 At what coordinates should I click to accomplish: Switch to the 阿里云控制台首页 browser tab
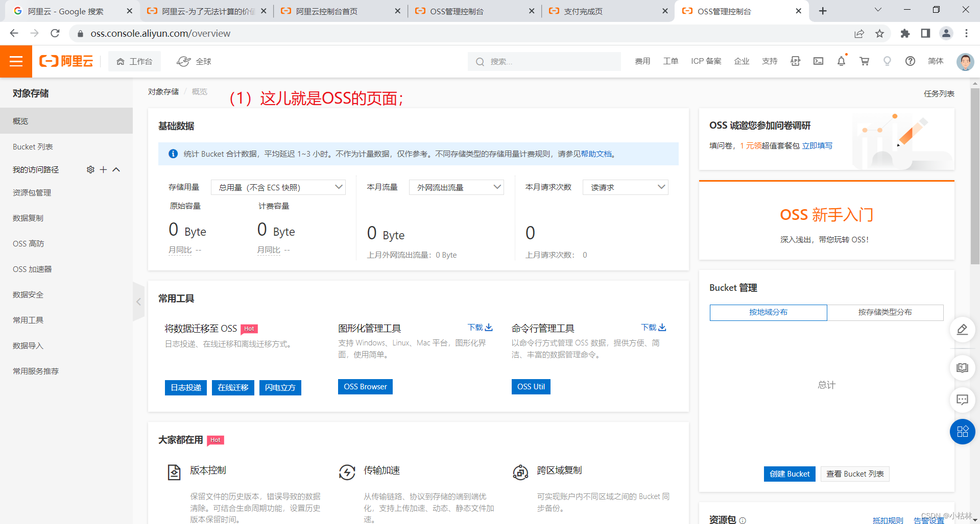coord(340,11)
